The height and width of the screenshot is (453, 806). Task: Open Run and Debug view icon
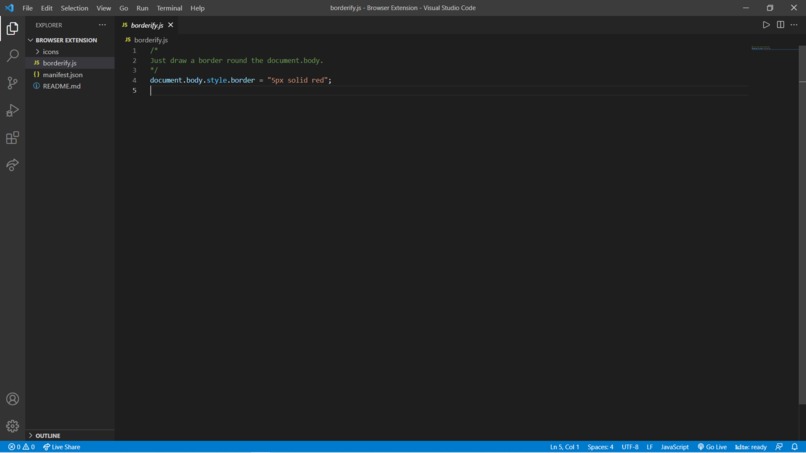coord(12,110)
